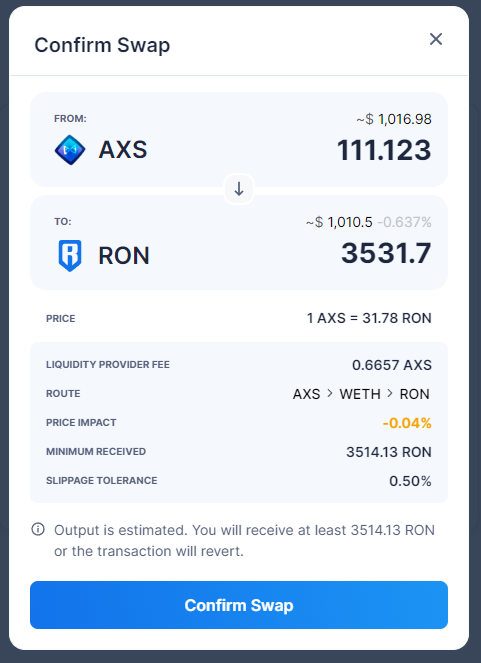Viewport: 481px width, 663px height.
Task: Click the TO: label
Action: pos(63,222)
